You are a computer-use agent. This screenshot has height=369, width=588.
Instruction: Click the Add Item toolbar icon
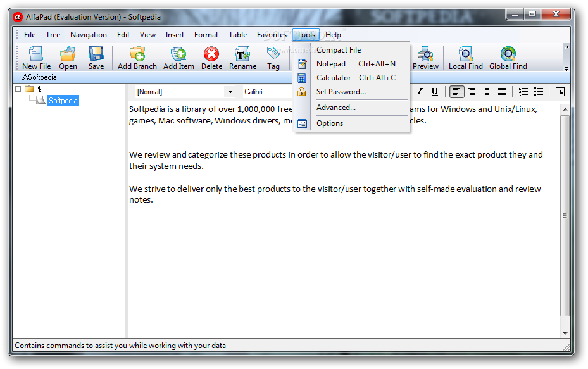[178, 58]
